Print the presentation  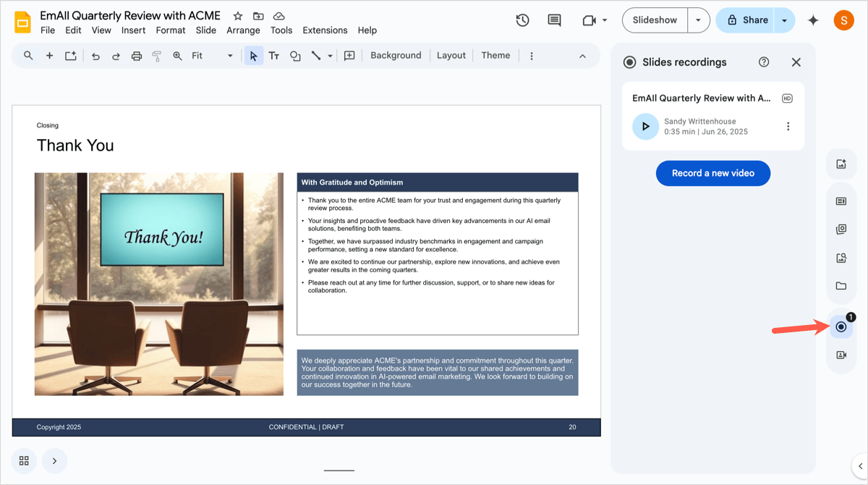[x=136, y=56]
